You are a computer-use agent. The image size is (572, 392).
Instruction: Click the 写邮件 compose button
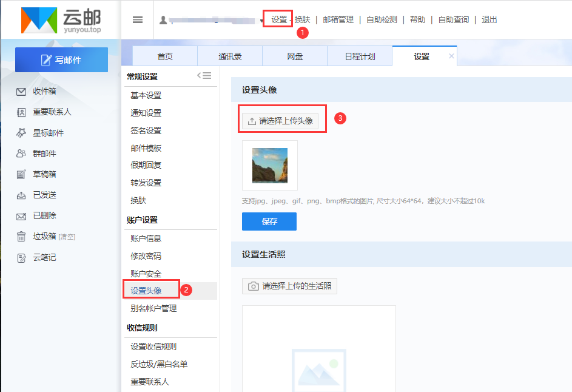(x=61, y=59)
